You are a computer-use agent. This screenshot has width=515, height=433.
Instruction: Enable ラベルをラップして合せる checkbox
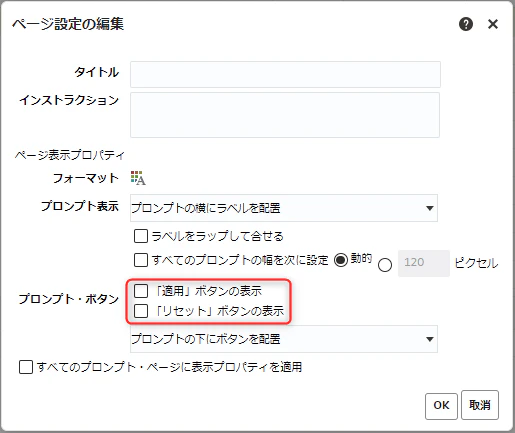[141, 236]
